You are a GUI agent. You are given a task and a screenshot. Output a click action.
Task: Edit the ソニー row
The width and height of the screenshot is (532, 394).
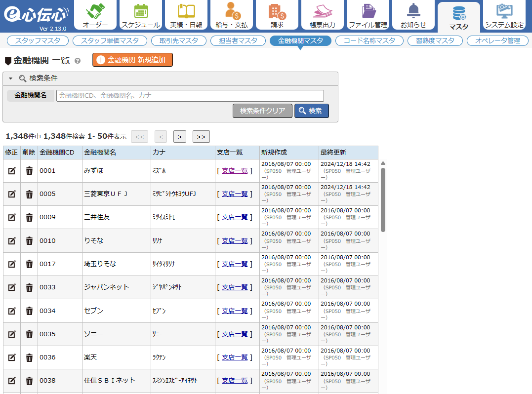pyautogui.click(x=12, y=334)
